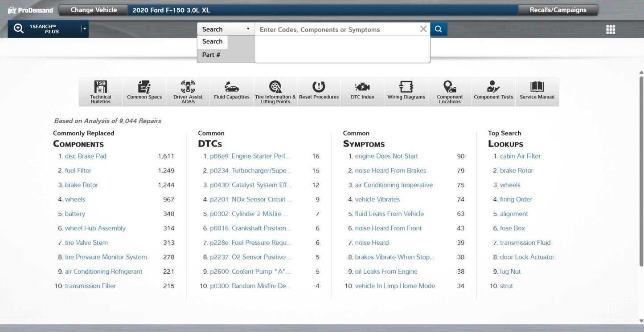The height and width of the screenshot is (332, 644).
Task: Clear the search field with X
Action: (x=423, y=29)
